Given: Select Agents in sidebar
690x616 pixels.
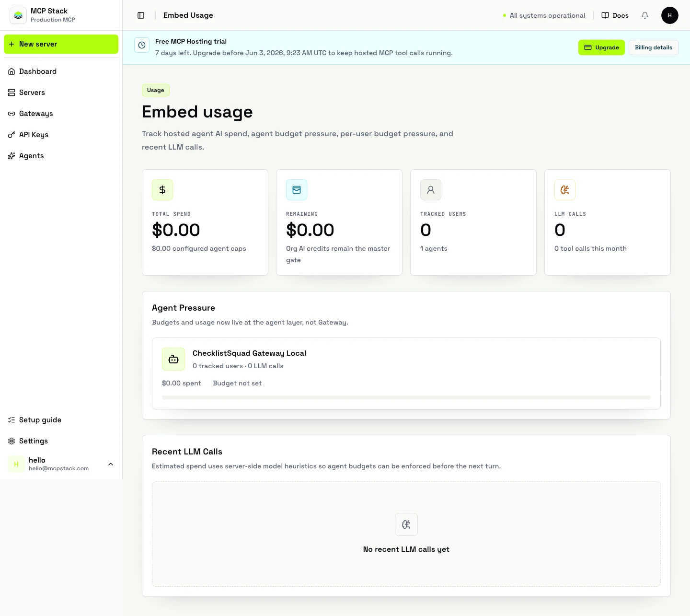Looking at the screenshot, I should point(61,156).
